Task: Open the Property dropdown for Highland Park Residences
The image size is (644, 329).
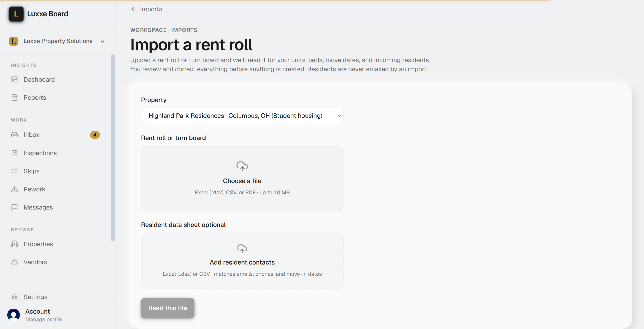Action: 242,116
